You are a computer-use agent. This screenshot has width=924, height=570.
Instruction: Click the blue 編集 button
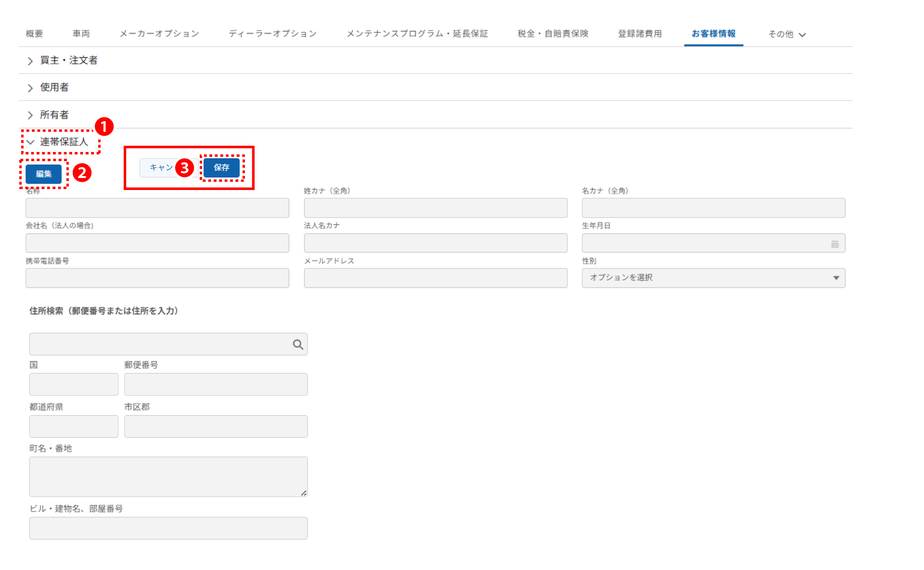pos(43,174)
